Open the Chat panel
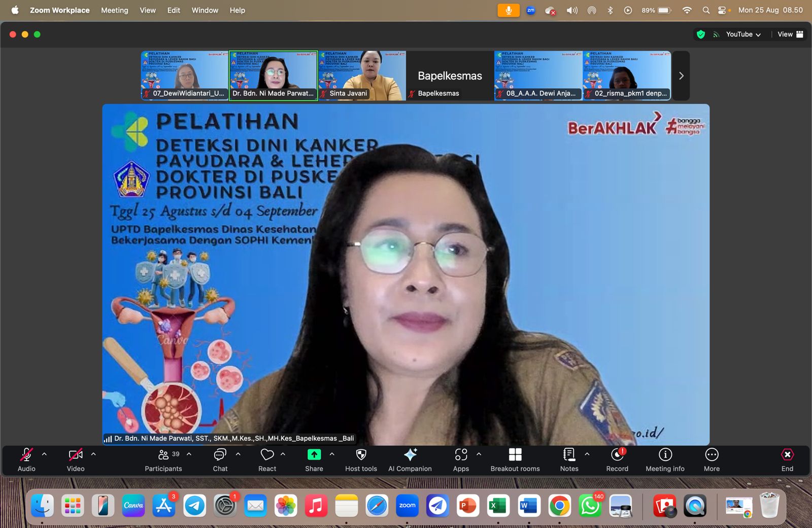812x528 pixels. [x=220, y=460]
